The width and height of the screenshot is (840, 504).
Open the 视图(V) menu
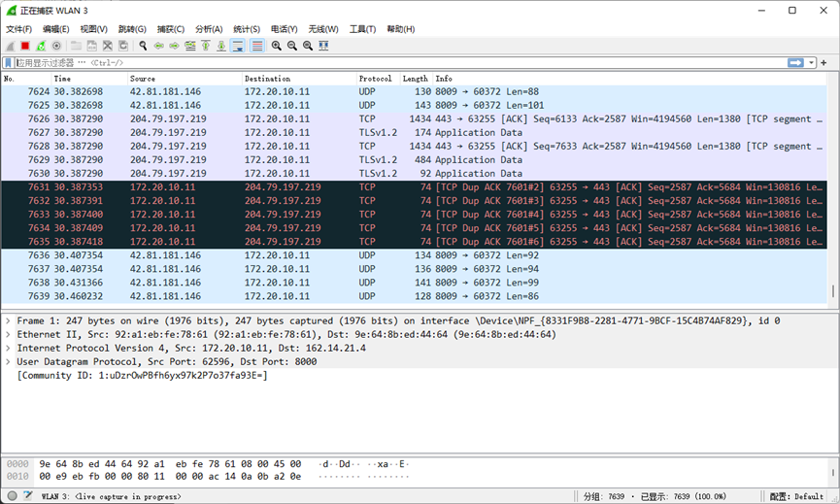(94, 29)
